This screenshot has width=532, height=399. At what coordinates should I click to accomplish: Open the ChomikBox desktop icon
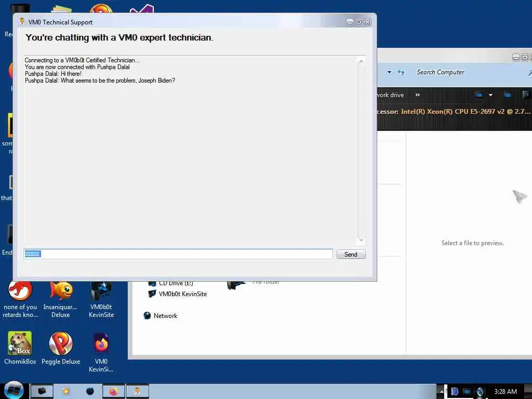coord(20,348)
